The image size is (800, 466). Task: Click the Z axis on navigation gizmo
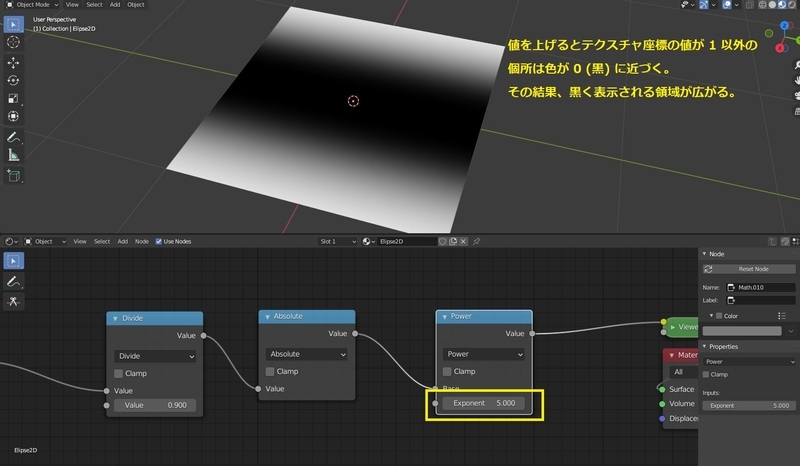click(x=784, y=26)
